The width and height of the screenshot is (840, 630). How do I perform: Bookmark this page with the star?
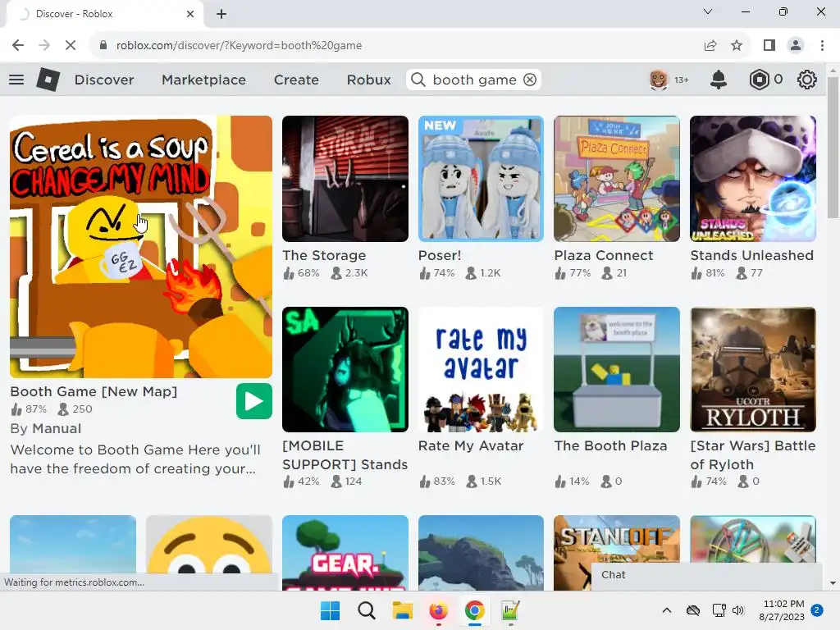click(737, 46)
